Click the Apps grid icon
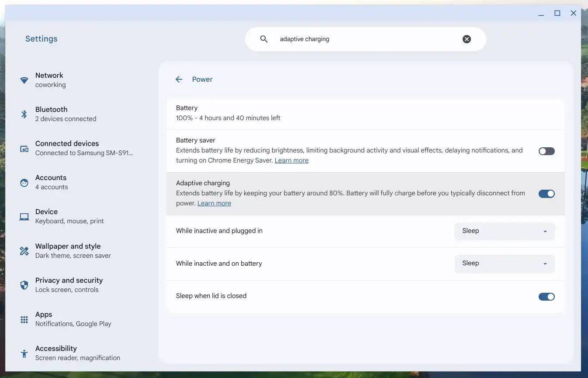Screen dimensions: 588x378 click(24, 319)
